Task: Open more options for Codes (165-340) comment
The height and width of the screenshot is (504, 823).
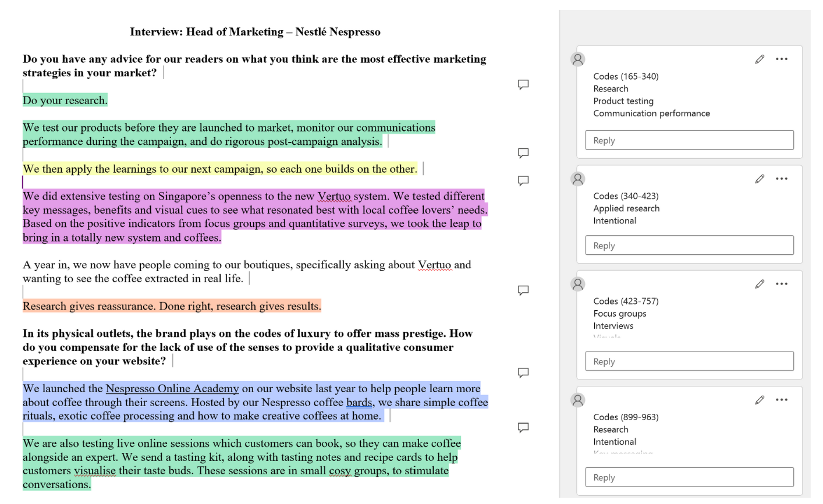Action: (x=782, y=59)
